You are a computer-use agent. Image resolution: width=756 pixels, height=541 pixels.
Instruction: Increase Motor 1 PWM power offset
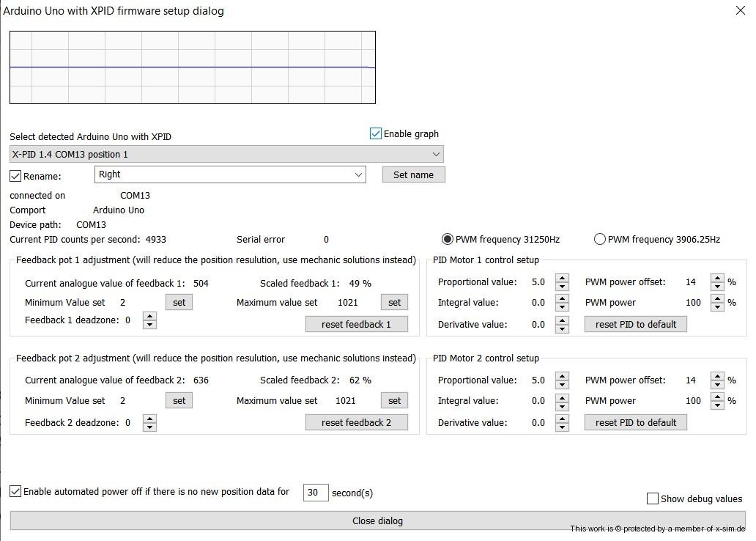717,278
